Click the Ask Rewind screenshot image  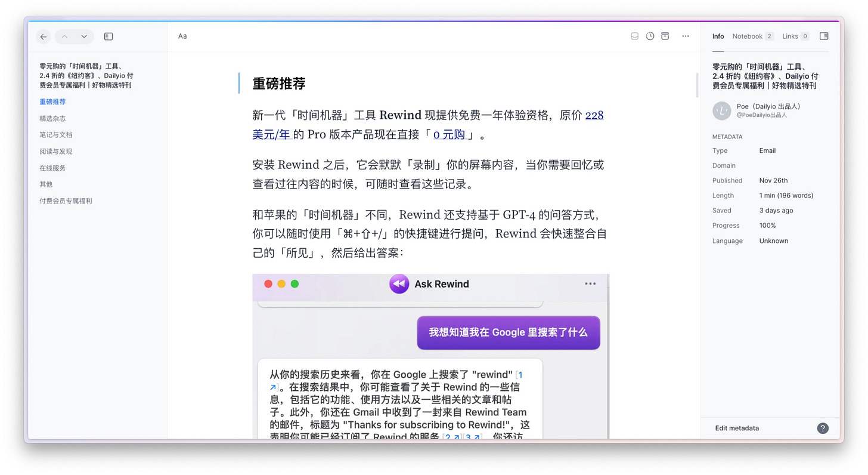pyautogui.click(x=430, y=356)
